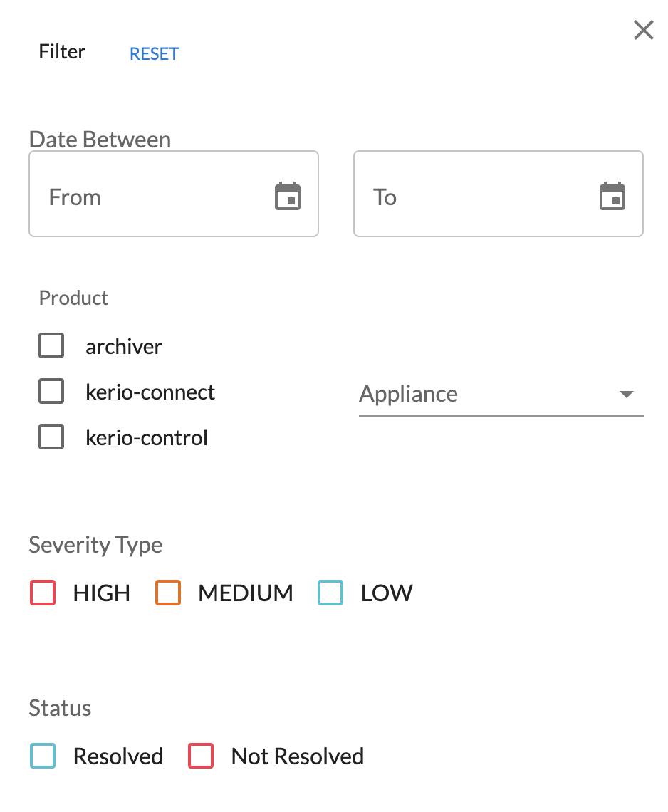Open the To date calendar picker icon
This screenshot has height=812, width=668.
point(612,196)
